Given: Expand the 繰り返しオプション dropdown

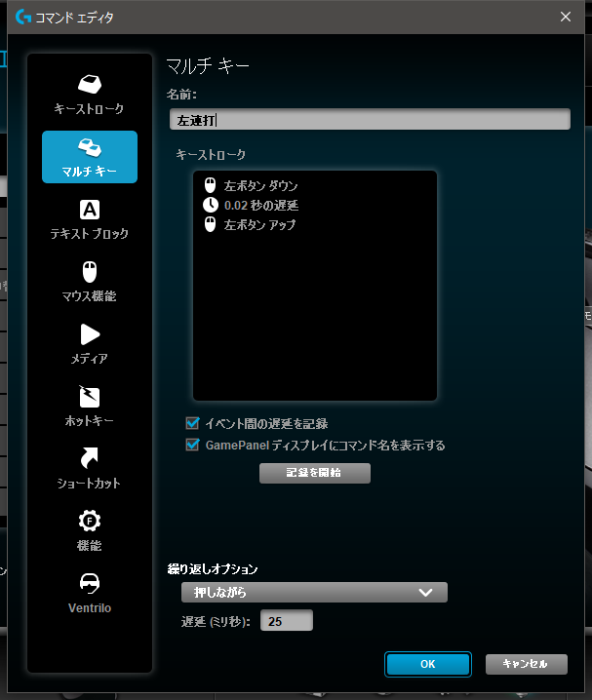Looking at the screenshot, I should [314, 592].
